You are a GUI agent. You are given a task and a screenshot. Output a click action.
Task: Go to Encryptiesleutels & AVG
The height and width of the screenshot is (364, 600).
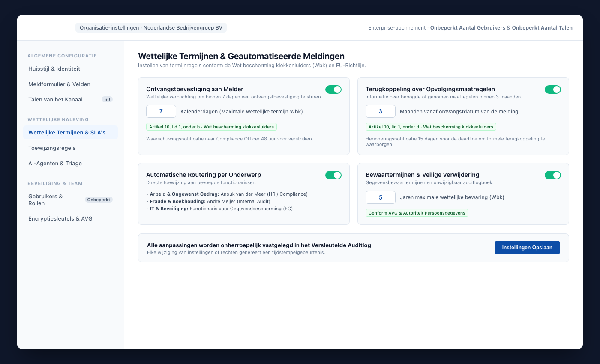pos(70,218)
